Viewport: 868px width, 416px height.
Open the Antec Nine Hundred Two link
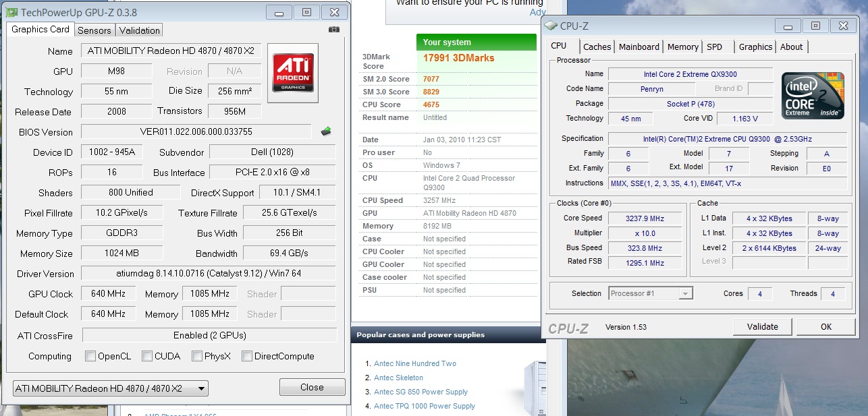(x=415, y=363)
